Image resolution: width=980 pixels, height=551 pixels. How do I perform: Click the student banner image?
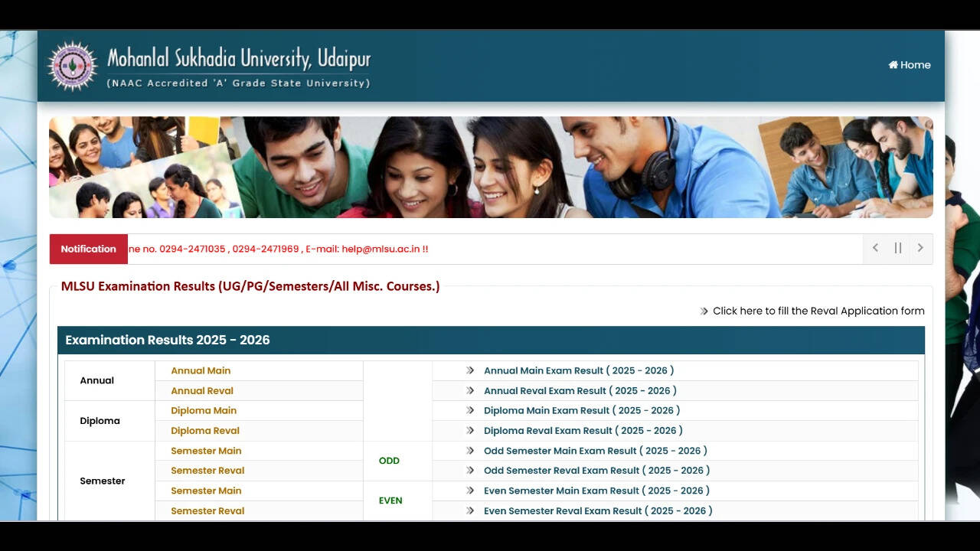[491, 167]
